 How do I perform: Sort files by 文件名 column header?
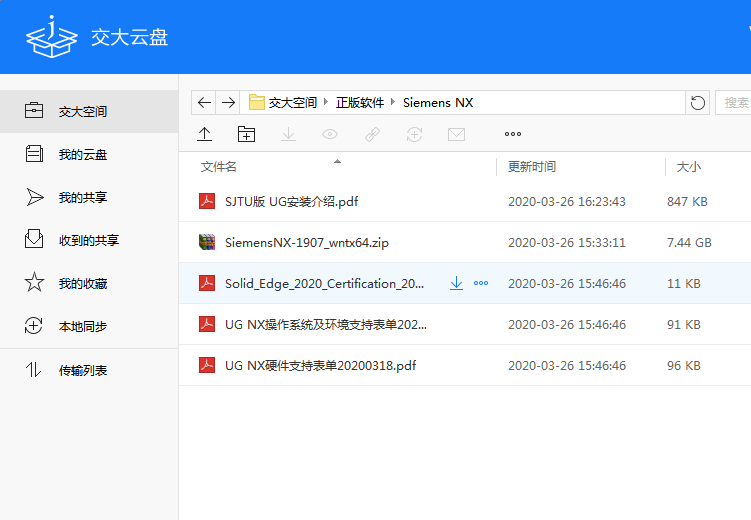coord(219,167)
